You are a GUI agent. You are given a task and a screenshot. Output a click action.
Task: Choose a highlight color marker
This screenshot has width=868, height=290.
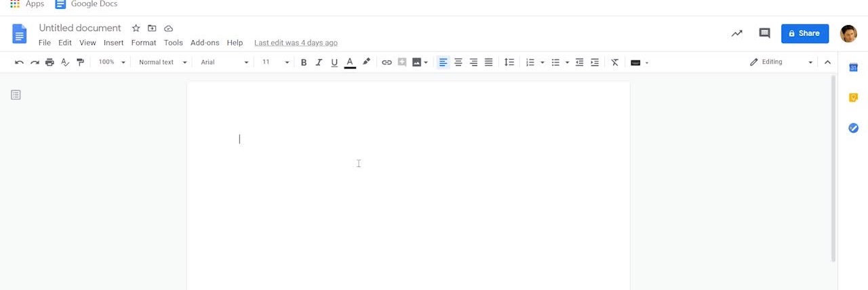pos(366,62)
